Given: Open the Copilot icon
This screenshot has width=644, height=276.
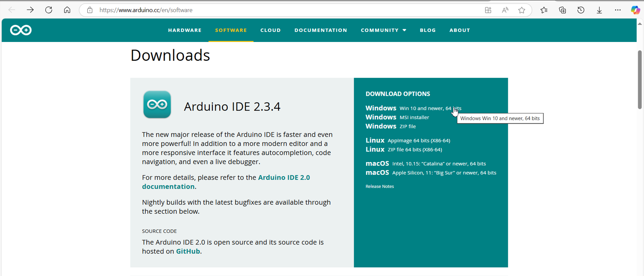Looking at the screenshot, I should (x=635, y=10).
